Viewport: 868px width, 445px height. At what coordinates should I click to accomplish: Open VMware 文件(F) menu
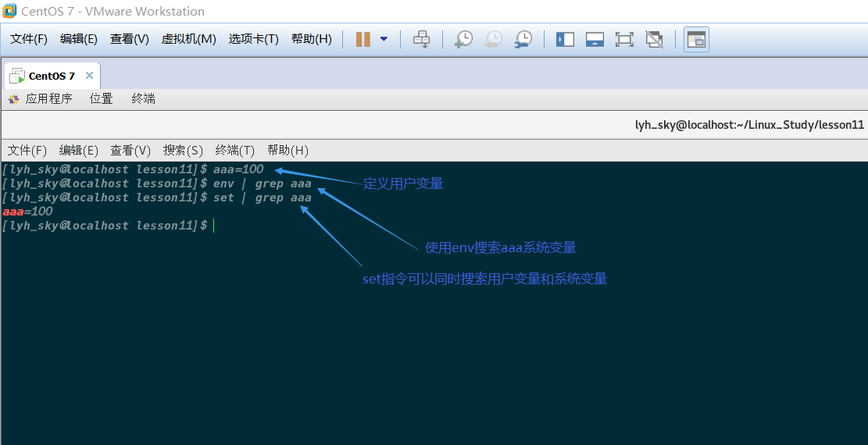[29, 39]
